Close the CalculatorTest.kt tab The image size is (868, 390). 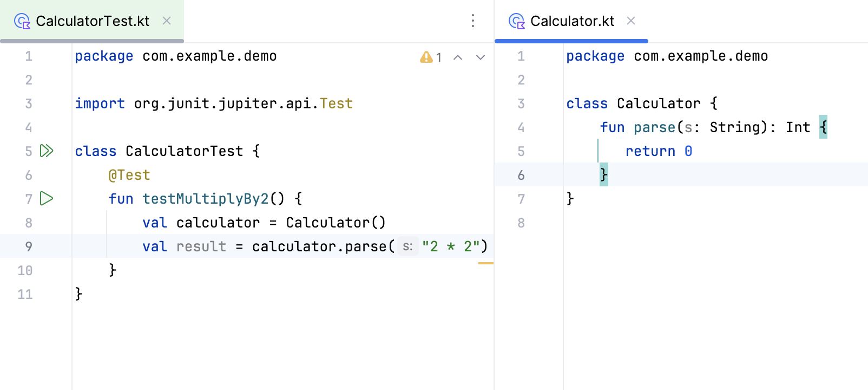pyautogui.click(x=167, y=21)
